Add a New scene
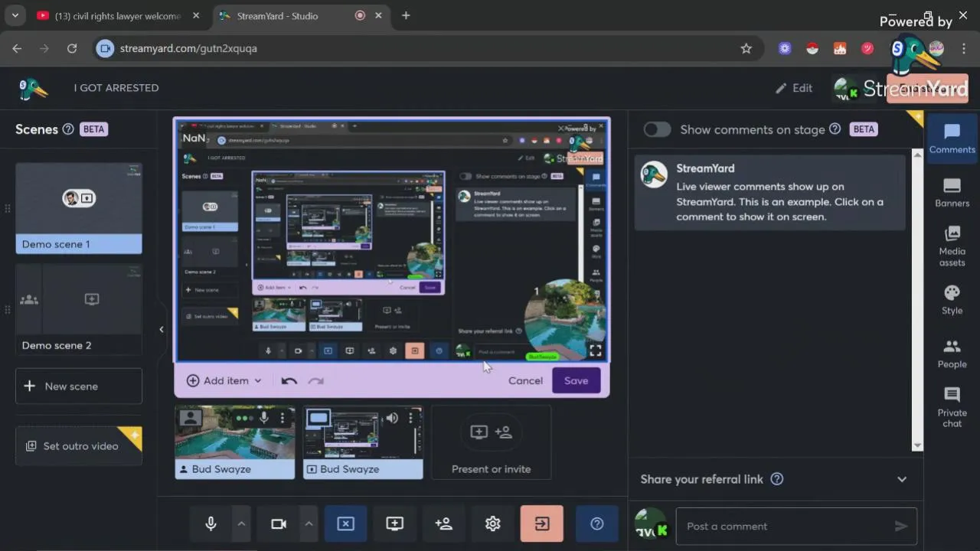Screen dimensions: 980x551 (79, 386)
